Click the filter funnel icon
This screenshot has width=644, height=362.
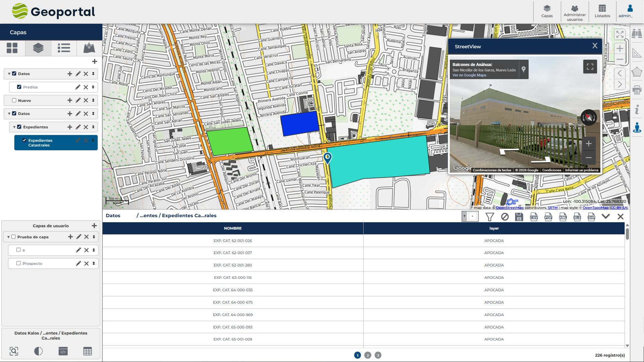(490, 217)
